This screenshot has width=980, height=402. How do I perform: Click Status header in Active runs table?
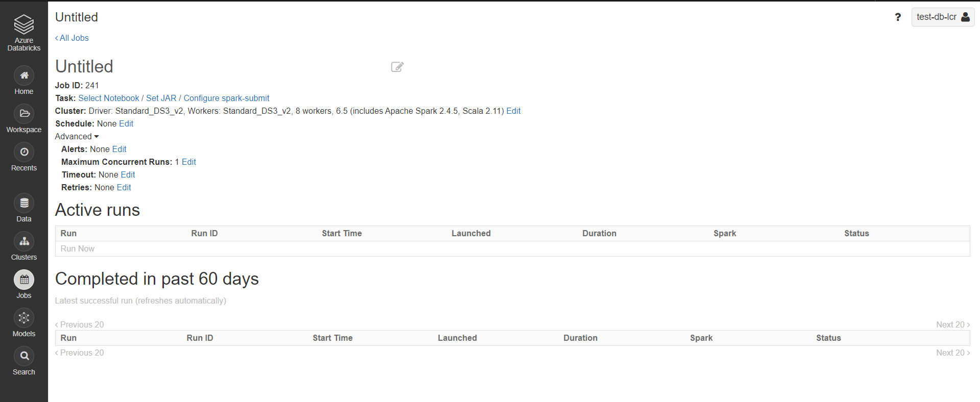point(856,233)
